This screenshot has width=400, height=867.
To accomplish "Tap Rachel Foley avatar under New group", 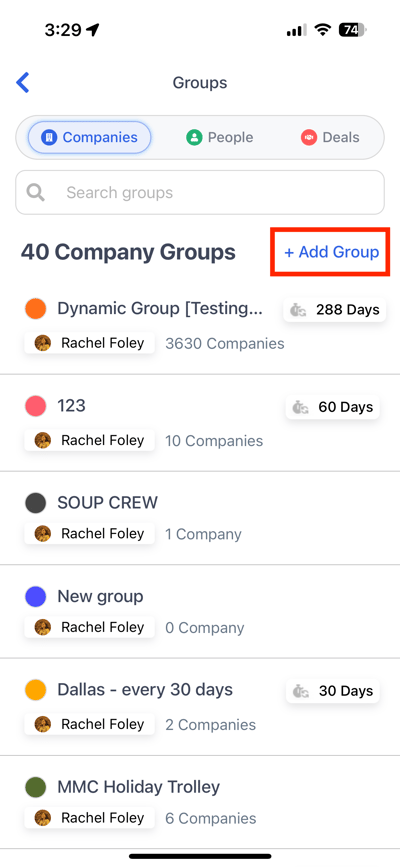I will (43, 627).
